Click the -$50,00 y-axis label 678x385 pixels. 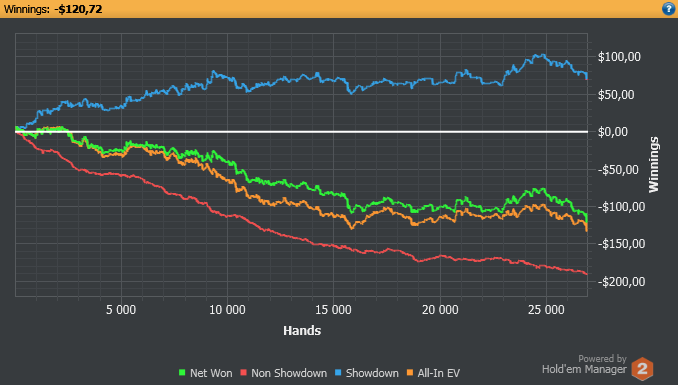tap(618, 169)
